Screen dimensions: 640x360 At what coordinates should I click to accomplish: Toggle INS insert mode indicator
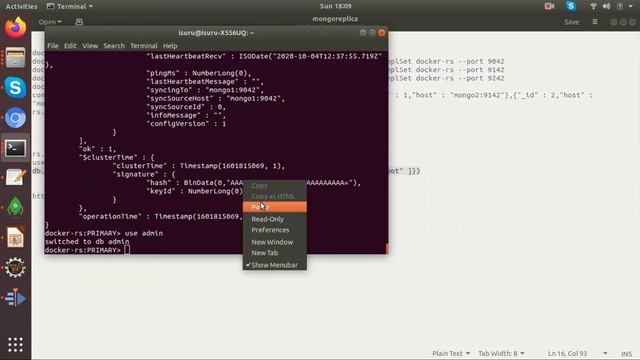(x=626, y=354)
